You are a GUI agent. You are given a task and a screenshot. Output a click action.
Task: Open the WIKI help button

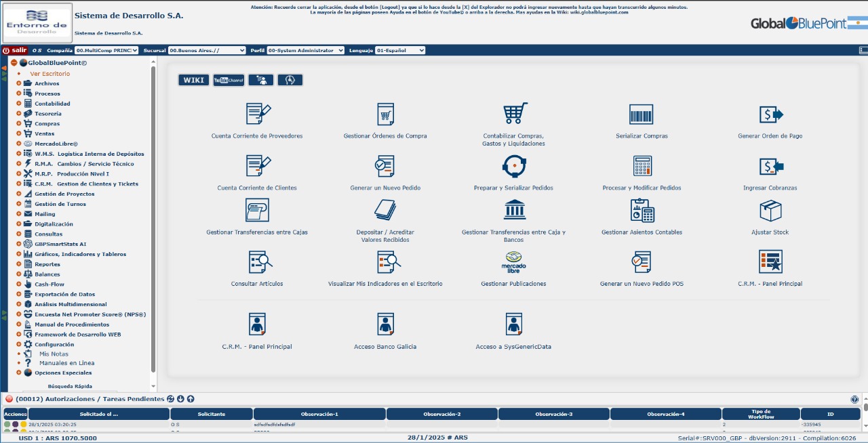(x=193, y=80)
